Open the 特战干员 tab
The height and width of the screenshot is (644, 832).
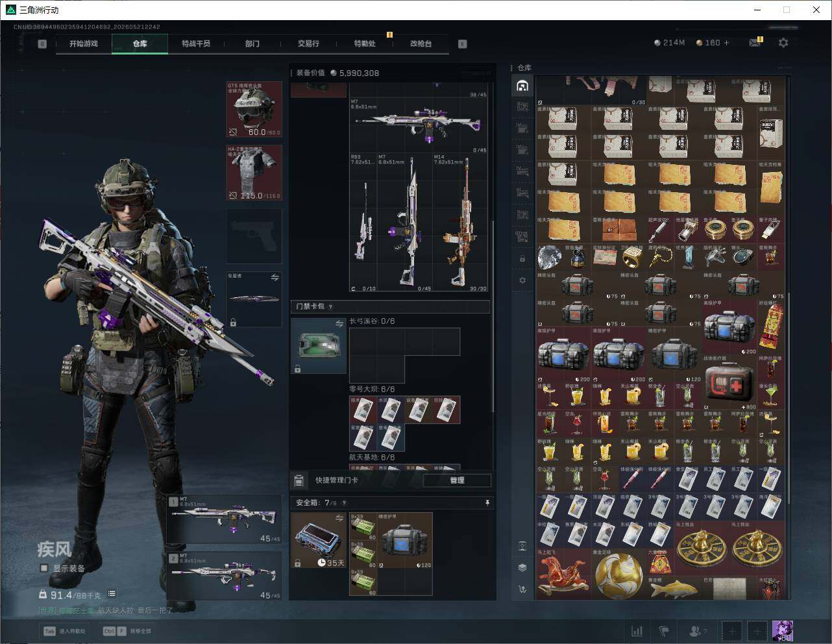(196, 43)
